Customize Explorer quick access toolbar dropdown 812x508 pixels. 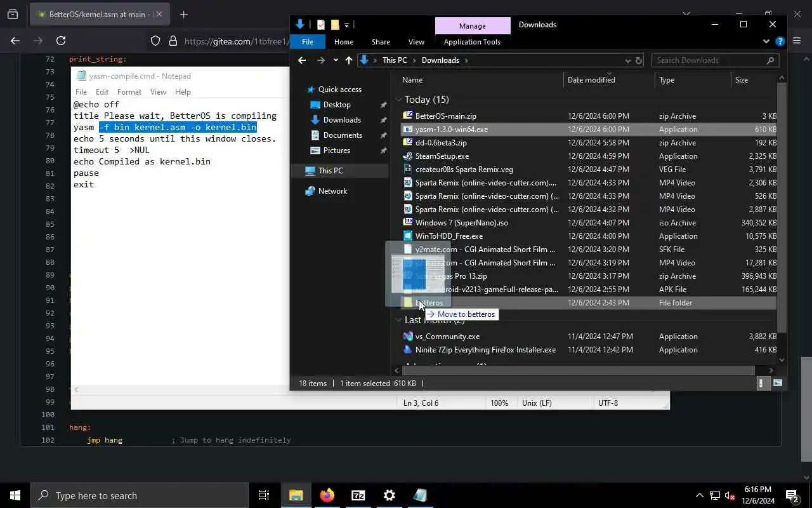347,25
